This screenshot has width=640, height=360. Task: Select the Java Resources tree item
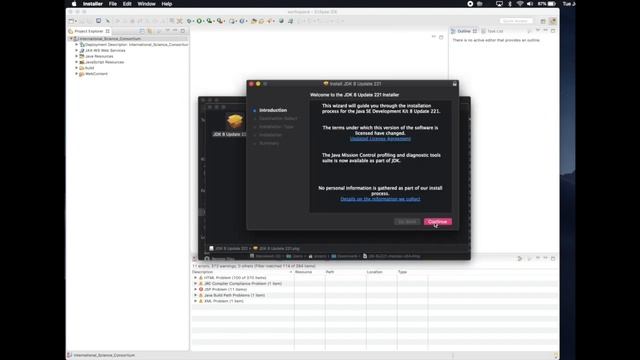[99, 56]
